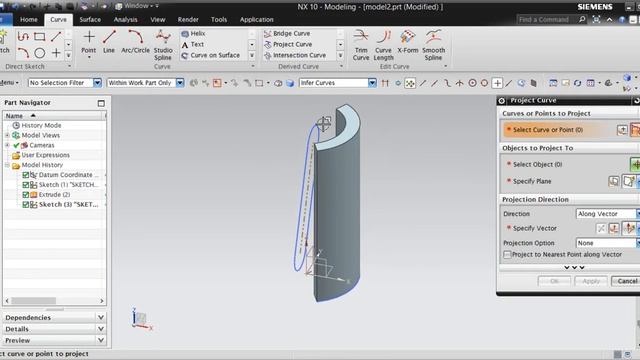The width and height of the screenshot is (640, 360).
Task: Open the Window menu in the title bar
Action: pyautogui.click(x=137, y=6)
